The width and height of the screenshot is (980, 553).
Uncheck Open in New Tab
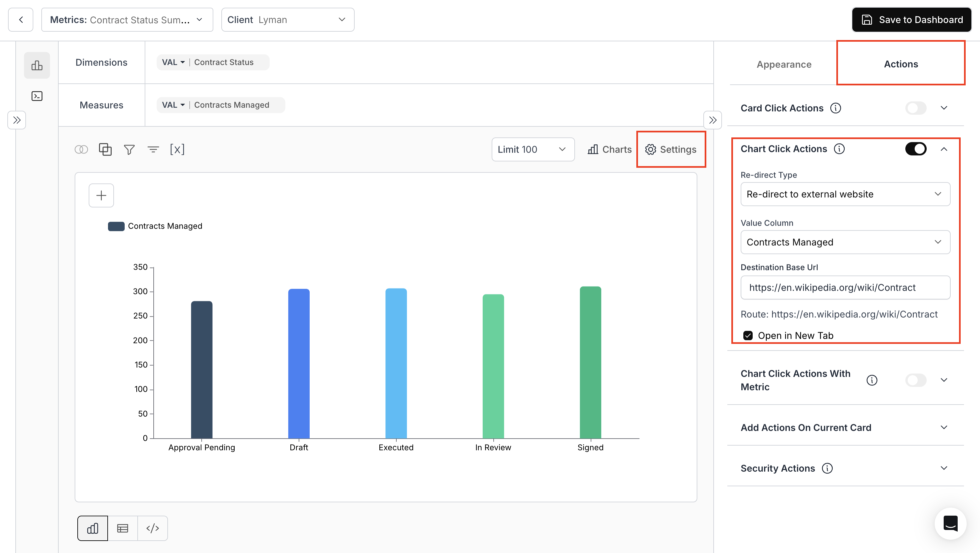pyautogui.click(x=748, y=335)
